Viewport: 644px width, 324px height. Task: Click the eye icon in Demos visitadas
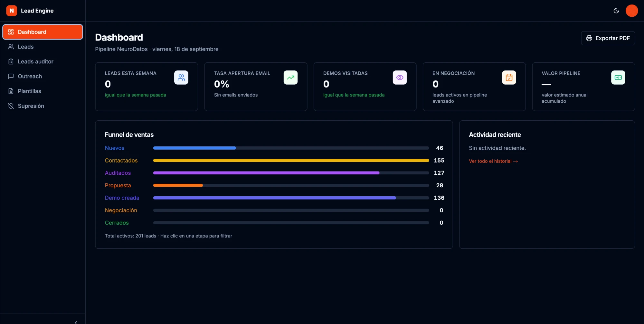400,78
